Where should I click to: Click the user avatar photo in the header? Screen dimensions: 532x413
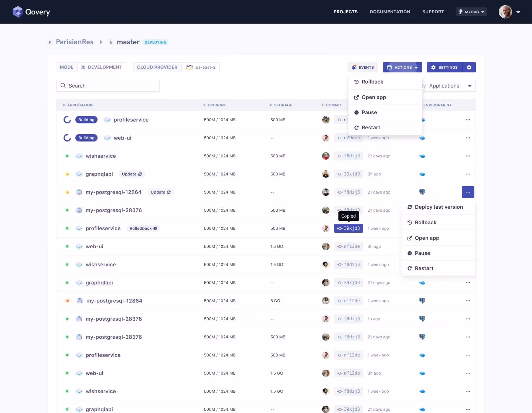(505, 12)
